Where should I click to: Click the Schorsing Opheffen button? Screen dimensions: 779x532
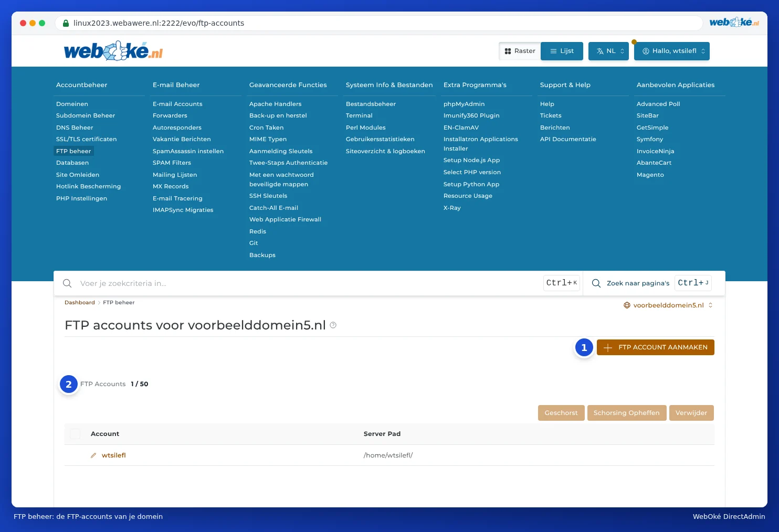pos(627,413)
